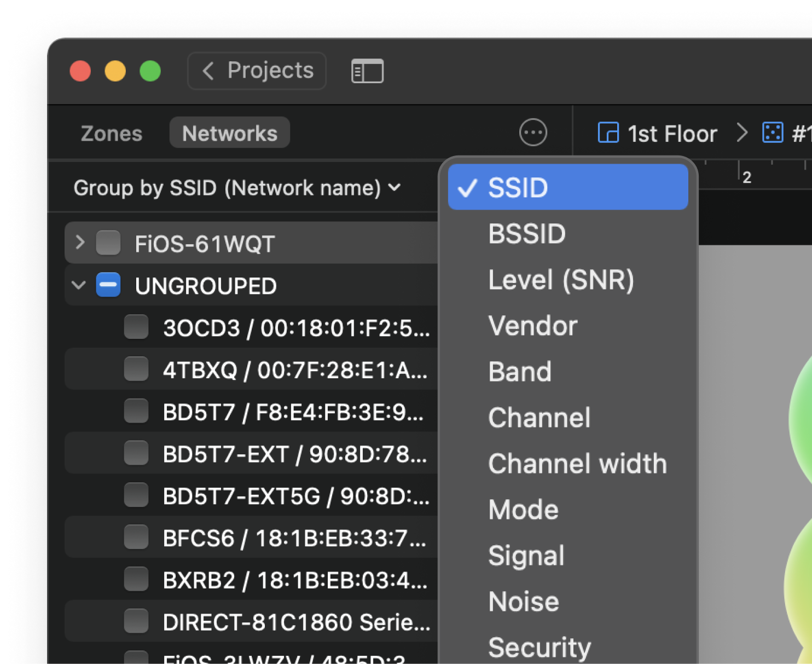Viewport: 812px width, 664px height.
Task: Click the 1st Floor plan icon
Action: [608, 133]
